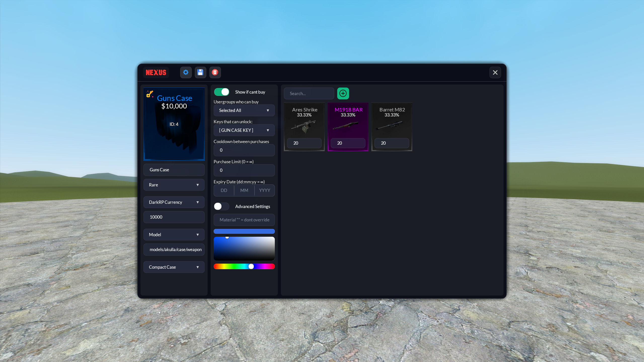Expand the Compact Case dropdown
This screenshot has width=644, height=362.
tap(174, 267)
